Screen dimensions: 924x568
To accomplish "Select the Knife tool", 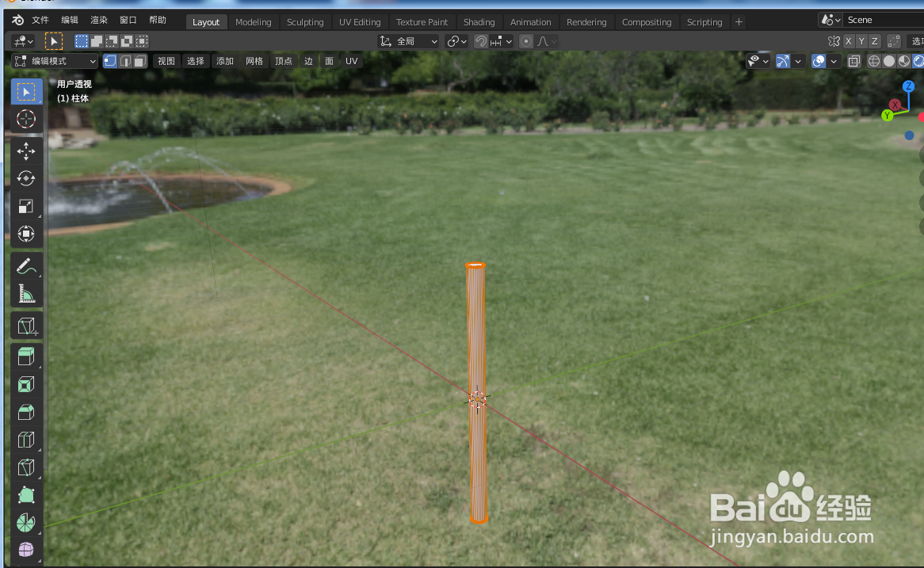I will click(x=26, y=467).
